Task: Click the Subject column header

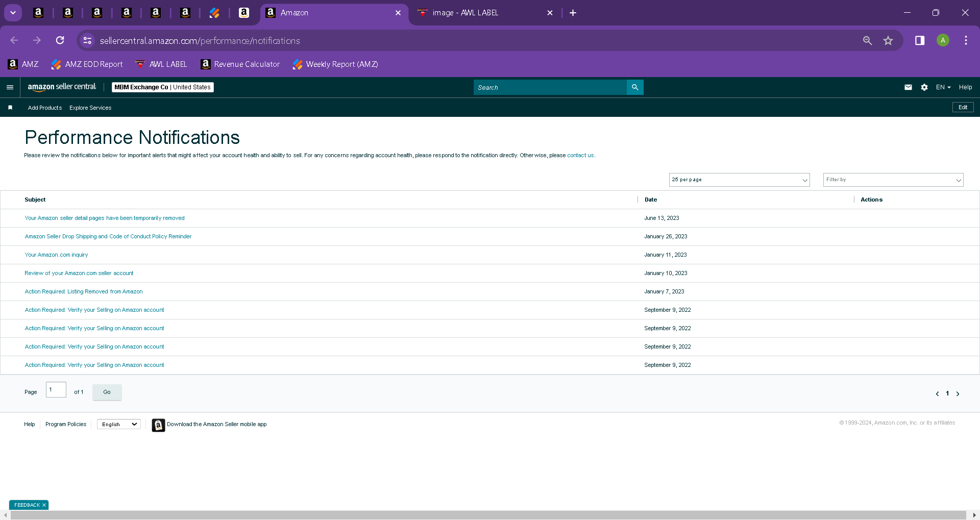Action: [35, 200]
